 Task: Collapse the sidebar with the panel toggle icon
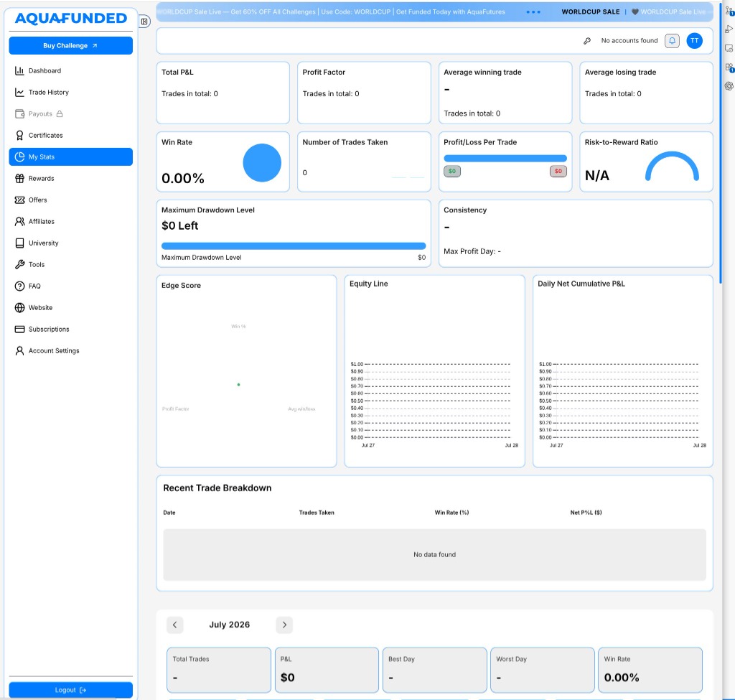144,21
